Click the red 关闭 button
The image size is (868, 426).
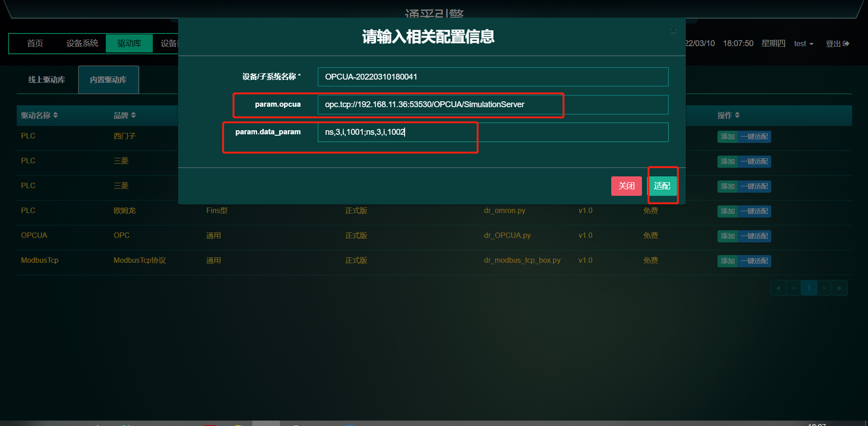(627, 186)
